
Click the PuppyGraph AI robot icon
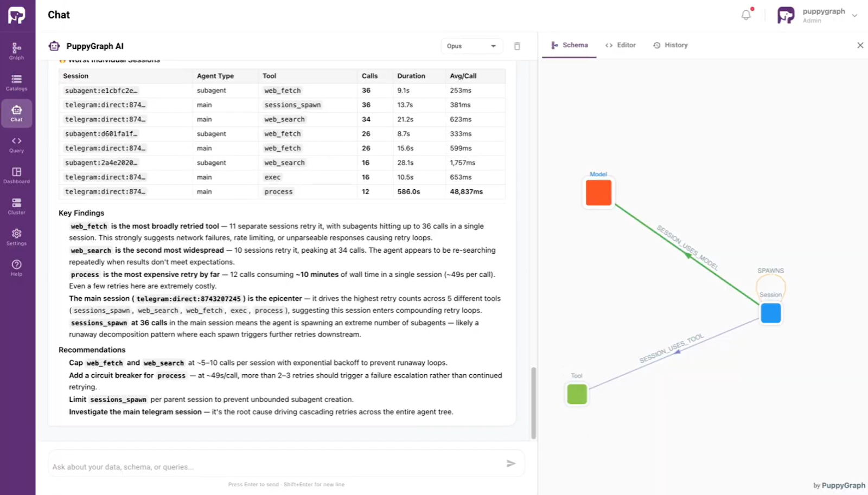(x=54, y=46)
